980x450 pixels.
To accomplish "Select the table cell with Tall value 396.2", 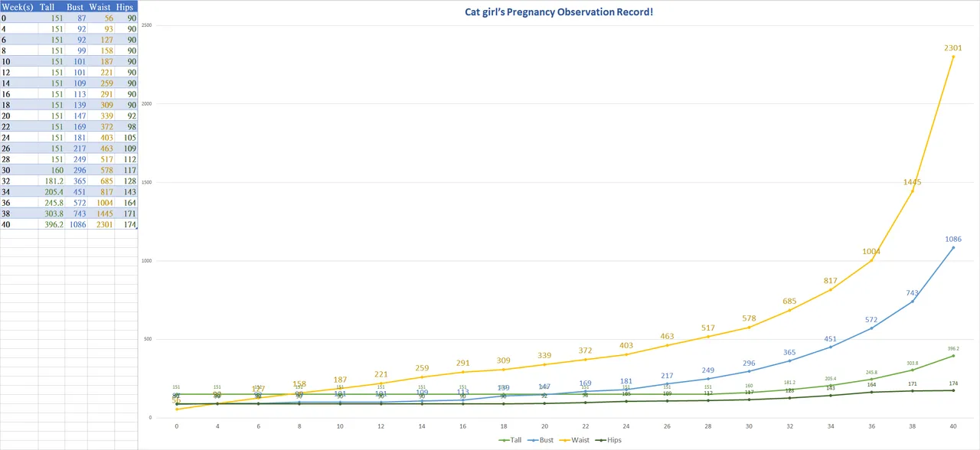I will click(52, 225).
